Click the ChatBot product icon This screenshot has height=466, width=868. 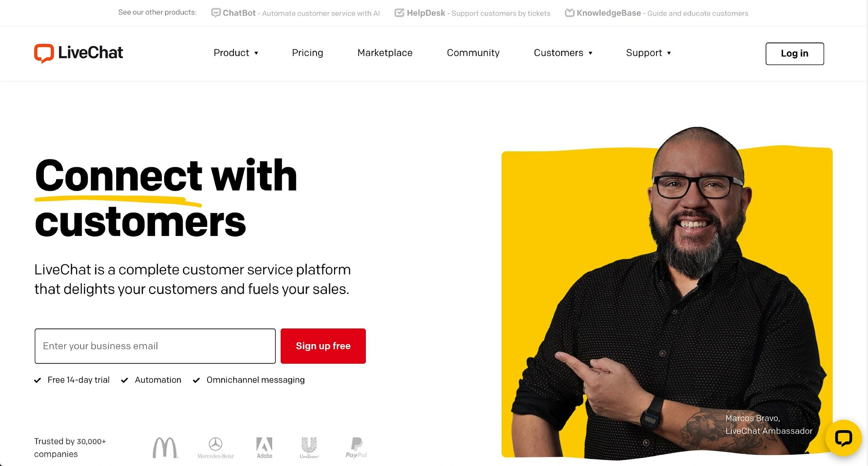216,13
